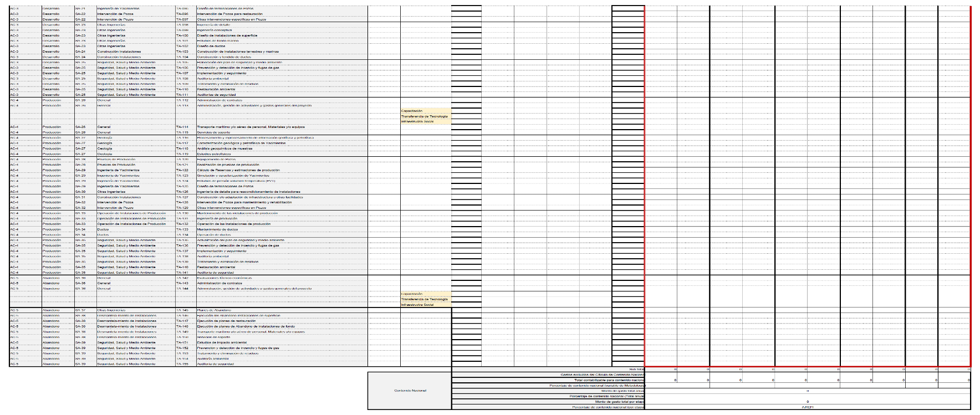Click the lower 'Infraestructura Social' yellow cell
Screen dimensions: 980x415
coord(417,305)
